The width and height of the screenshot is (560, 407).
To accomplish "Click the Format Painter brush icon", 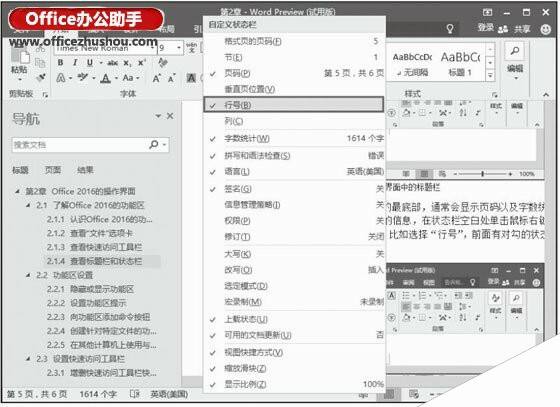I will (x=41, y=76).
